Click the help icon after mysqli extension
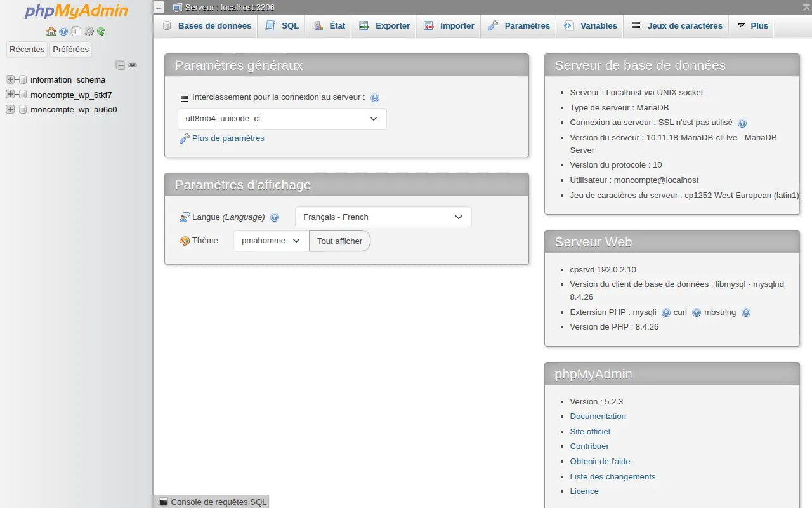Screen dimensions: 812x508 666,312
